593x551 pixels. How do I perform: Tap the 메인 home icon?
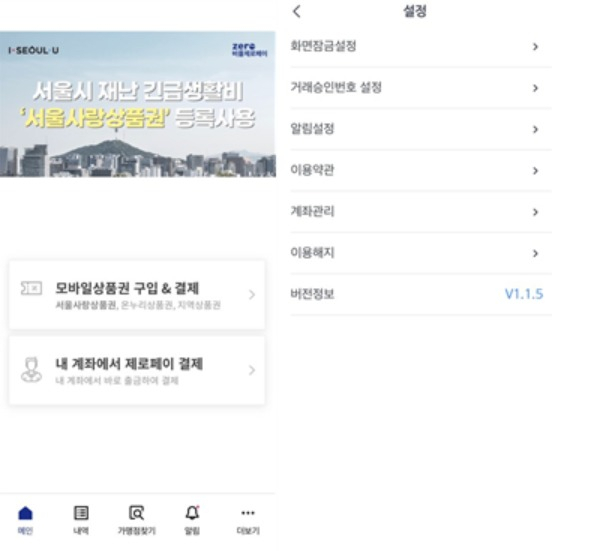pyautogui.click(x=25, y=513)
